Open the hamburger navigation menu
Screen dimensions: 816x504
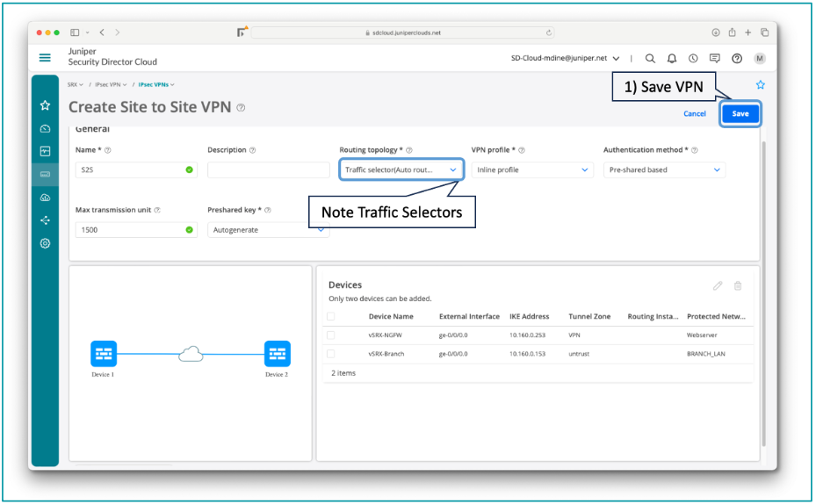[x=45, y=58]
